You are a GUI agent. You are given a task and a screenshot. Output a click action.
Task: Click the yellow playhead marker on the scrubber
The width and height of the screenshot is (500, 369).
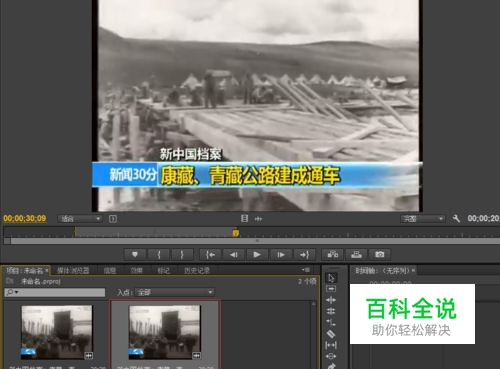pyautogui.click(x=236, y=233)
